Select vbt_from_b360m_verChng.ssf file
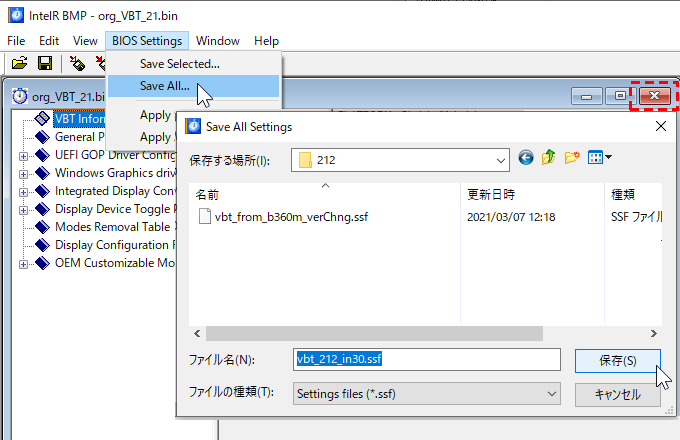The image size is (680, 440). coord(283,217)
